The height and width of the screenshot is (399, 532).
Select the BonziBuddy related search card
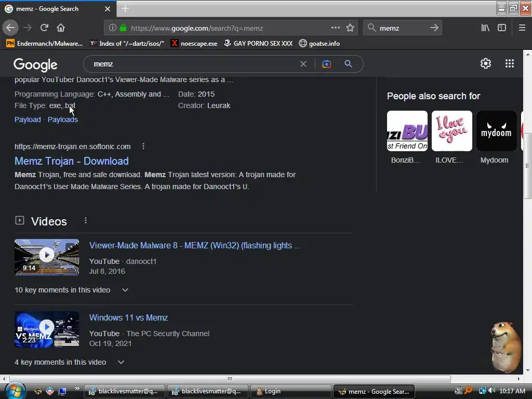tap(407, 137)
